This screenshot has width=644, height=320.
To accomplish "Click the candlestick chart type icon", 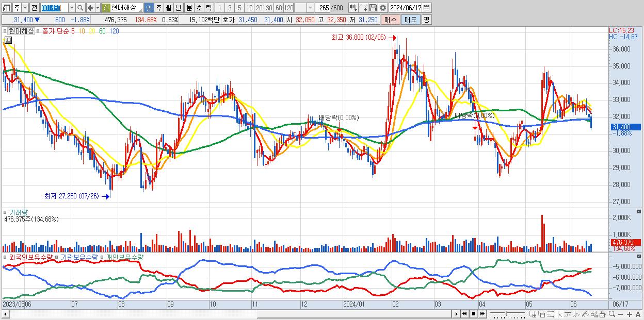I will [353, 8].
